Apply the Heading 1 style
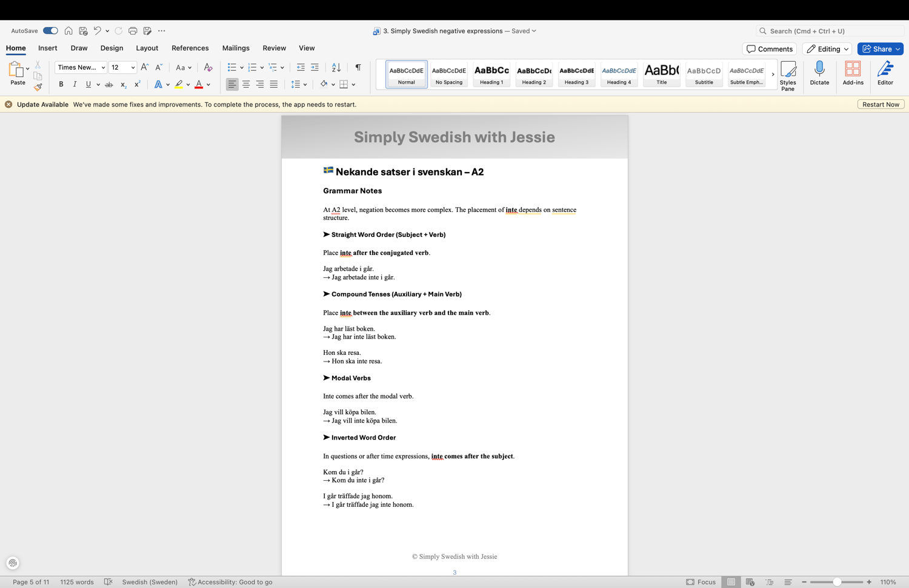Image resolution: width=909 pixels, height=588 pixels. 491,74
